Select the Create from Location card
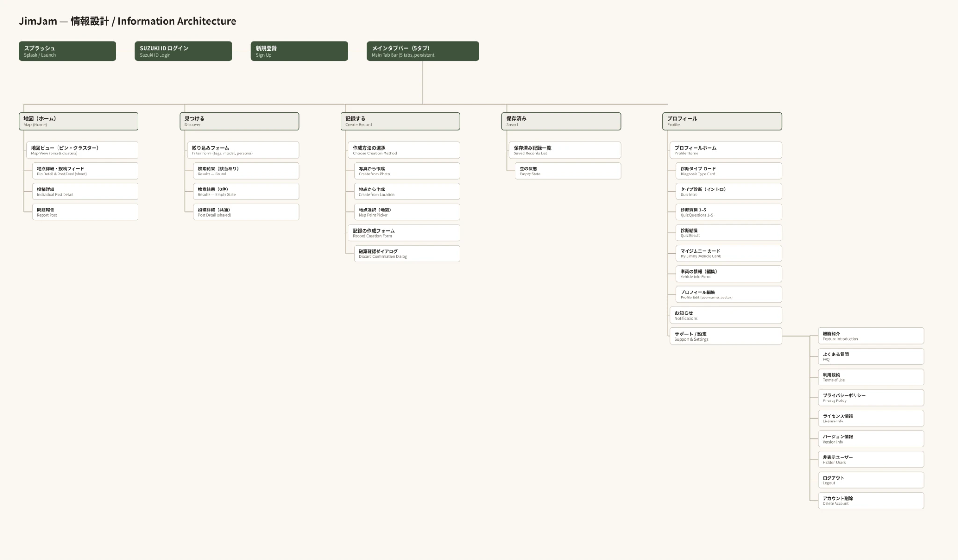The width and height of the screenshot is (958, 560). (407, 191)
